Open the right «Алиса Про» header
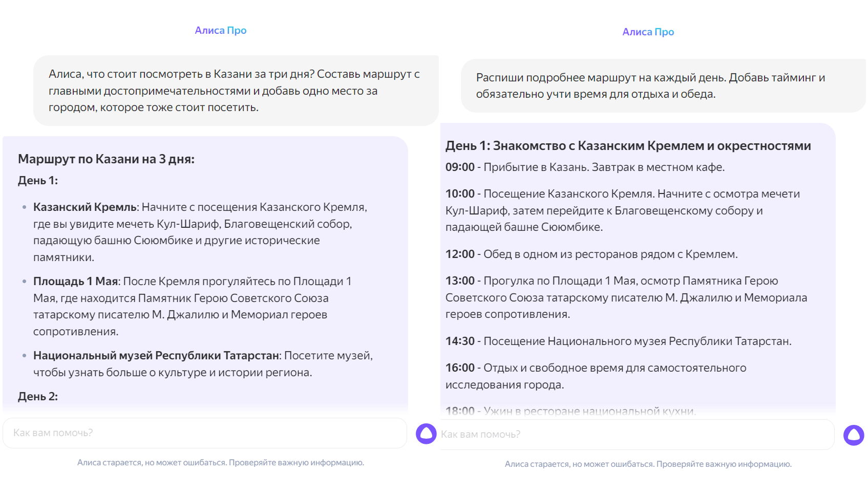This screenshot has height=495, width=868. pos(647,32)
